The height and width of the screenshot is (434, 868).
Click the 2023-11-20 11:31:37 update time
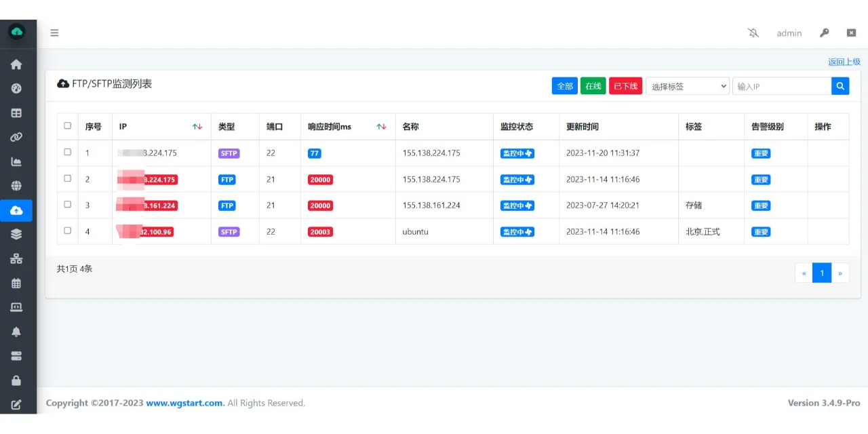(603, 153)
